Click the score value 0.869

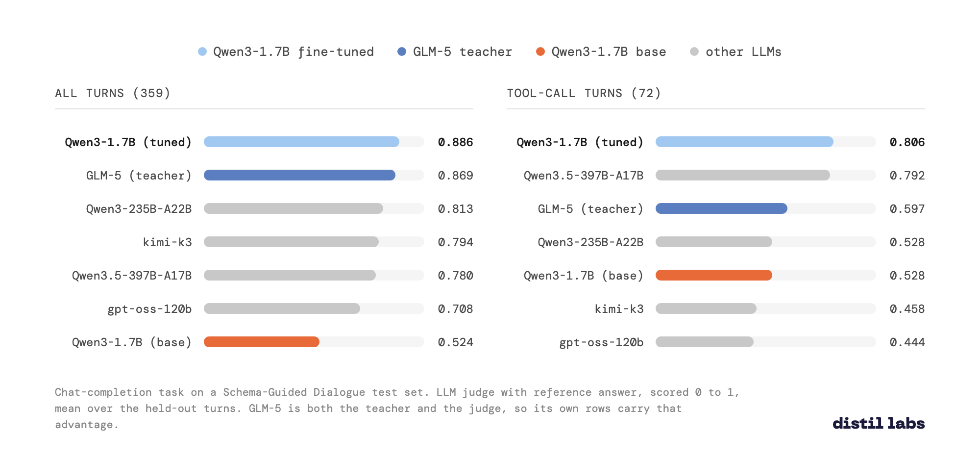pos(456,176)
